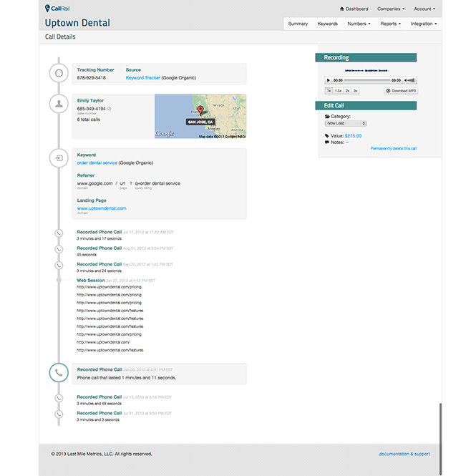The height and width of the screenshot is (476, 476).
Task: Open the Keyword Tracker source link
Action: click(143, 78)
